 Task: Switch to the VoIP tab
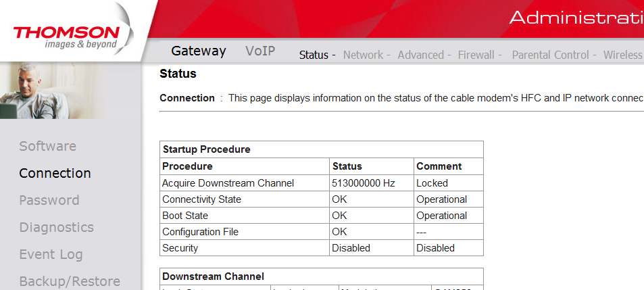point(260,51)
